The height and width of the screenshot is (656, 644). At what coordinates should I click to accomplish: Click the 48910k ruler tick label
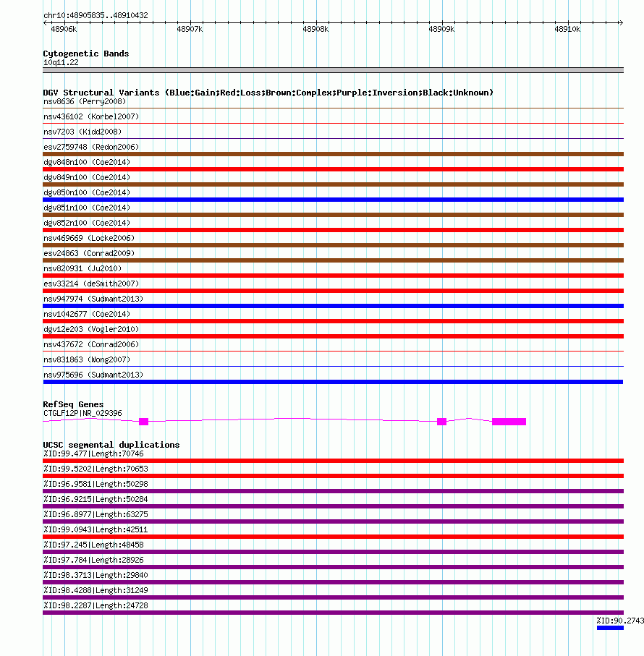point(568,29)
